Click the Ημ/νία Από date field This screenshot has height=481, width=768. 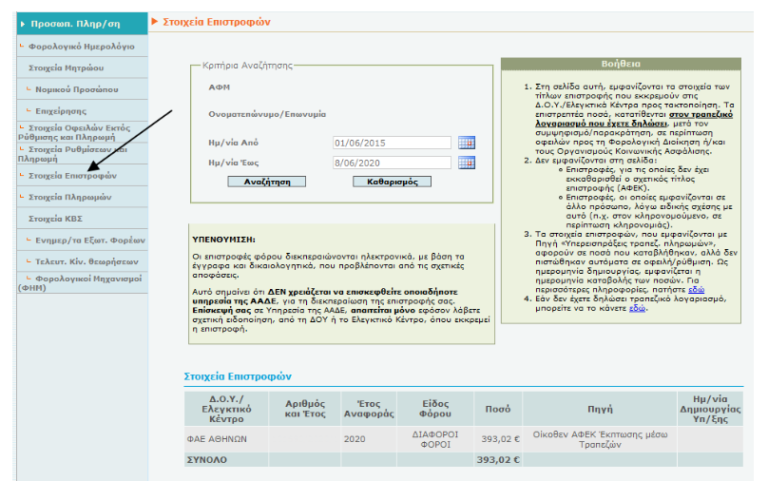(392, 142)
